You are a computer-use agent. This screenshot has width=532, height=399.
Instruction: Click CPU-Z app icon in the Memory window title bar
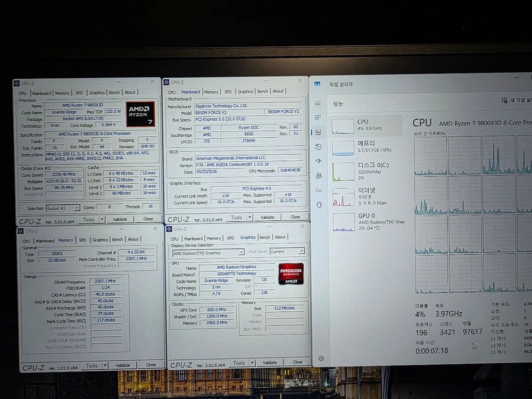[20, 231]
